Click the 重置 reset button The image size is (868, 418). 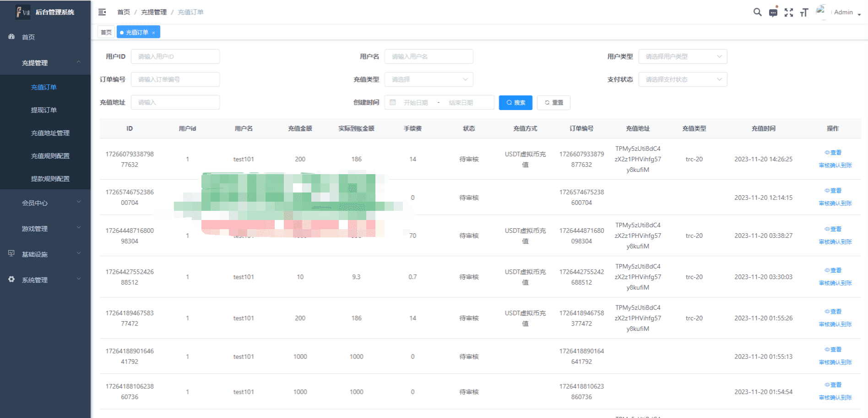(x=553, y=103)
